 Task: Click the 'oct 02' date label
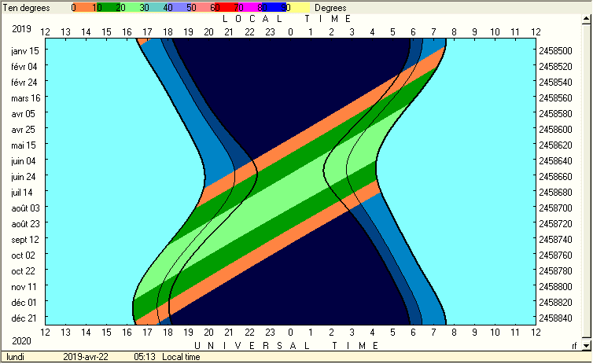coord(23,256)
